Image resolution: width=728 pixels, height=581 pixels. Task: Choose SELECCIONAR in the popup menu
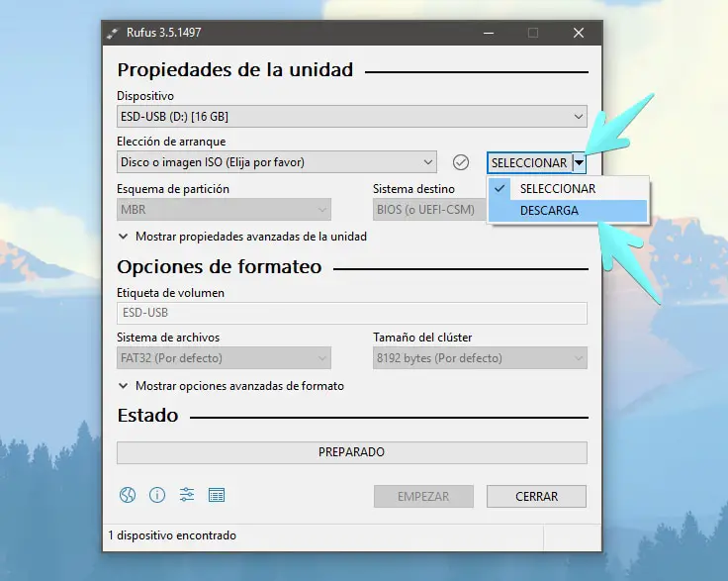click(x=569, y=189)
